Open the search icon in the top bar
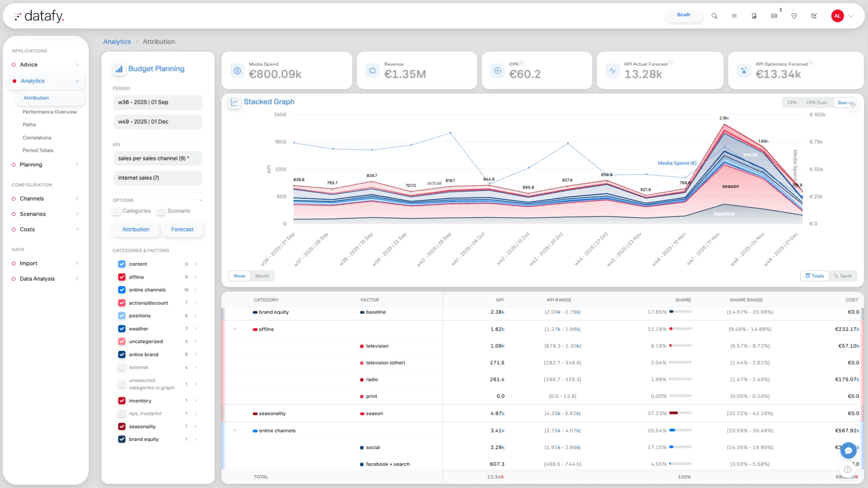Screen dimensions: 868x488 (x=714, y=15)
